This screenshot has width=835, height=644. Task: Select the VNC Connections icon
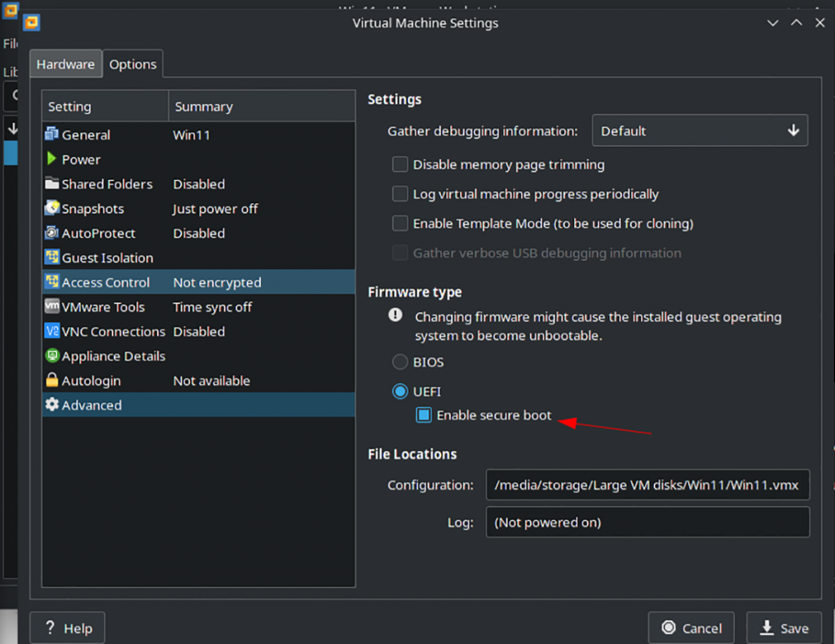click(53, 331)
